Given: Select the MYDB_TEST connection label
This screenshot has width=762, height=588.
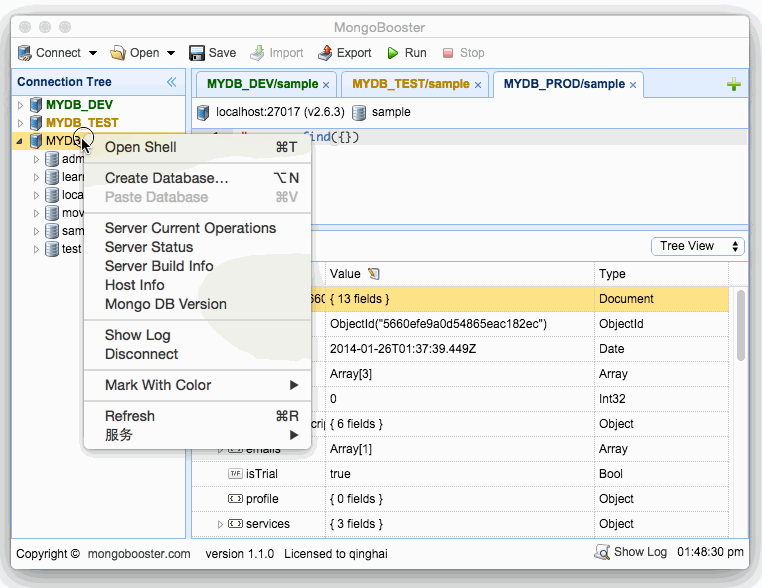Looking at the screenshot, I should [82, 122].
